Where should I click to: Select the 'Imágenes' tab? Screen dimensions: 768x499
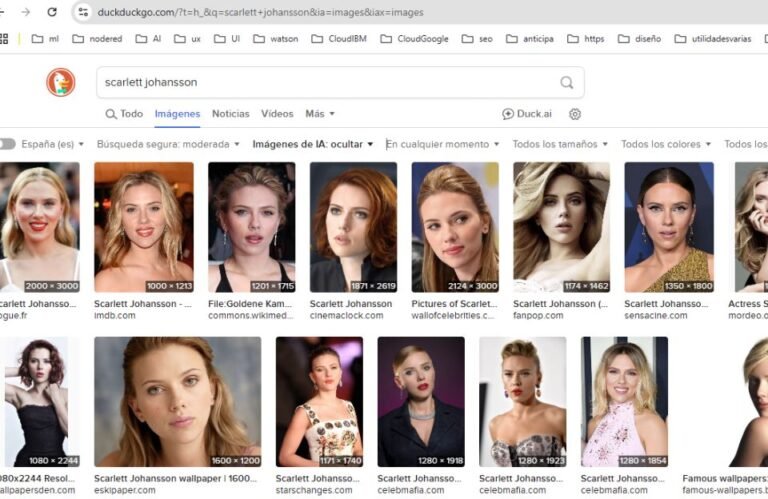click(177, 114)
